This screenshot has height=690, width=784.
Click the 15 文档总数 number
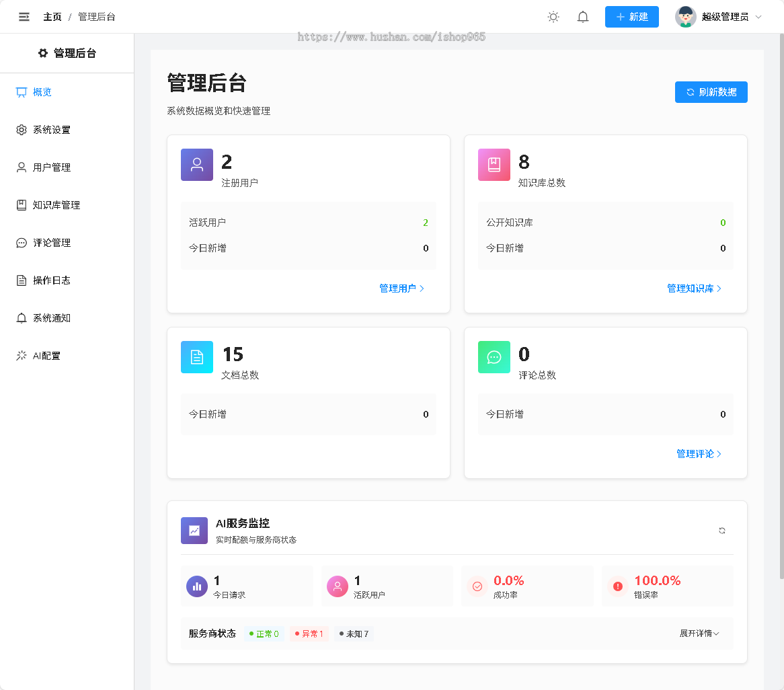click(x=233, y=354)
